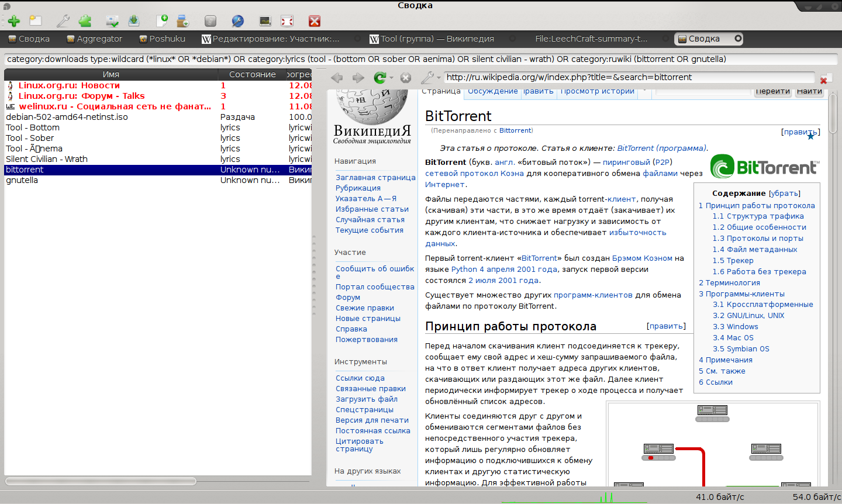The height and width of the screenshot is (504, 842).
Task: Close the active Сводка tab
Action: point(738,39)
